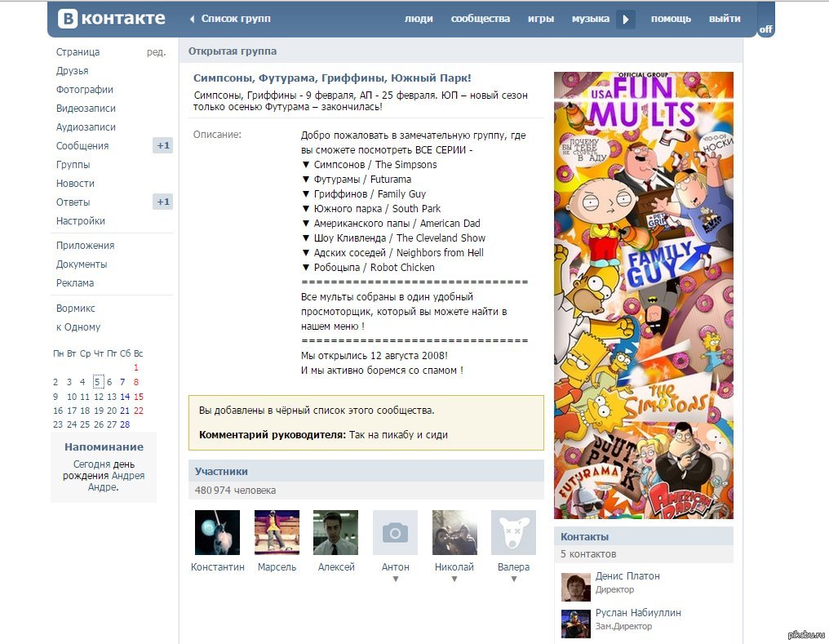Select day 5 in the sidebar calendar
Image resolution: width=829 pixels, height=644 pixels.
(98, 382)
